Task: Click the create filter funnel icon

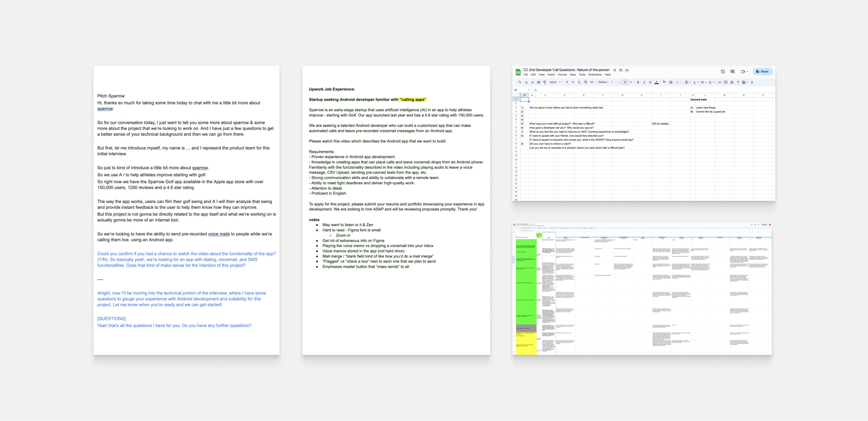Action: (738, 82)
